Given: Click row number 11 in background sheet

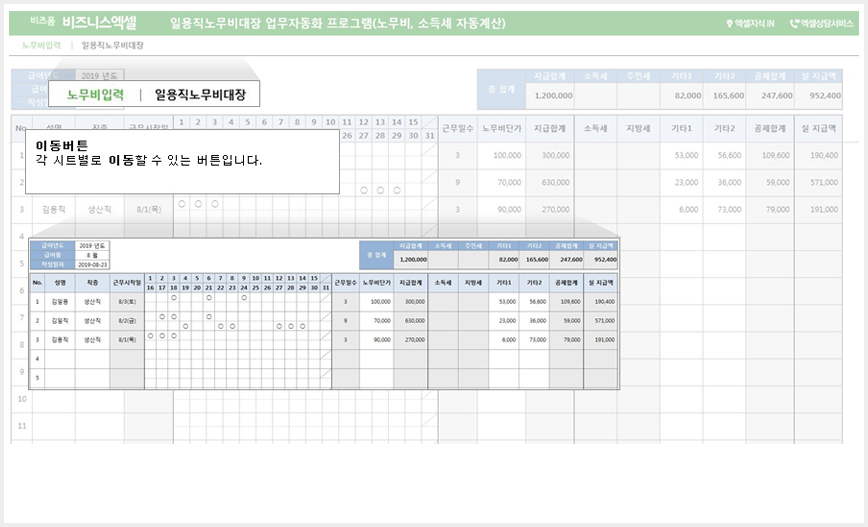Looking at the screenshot, I should click(x=22, y=426).
